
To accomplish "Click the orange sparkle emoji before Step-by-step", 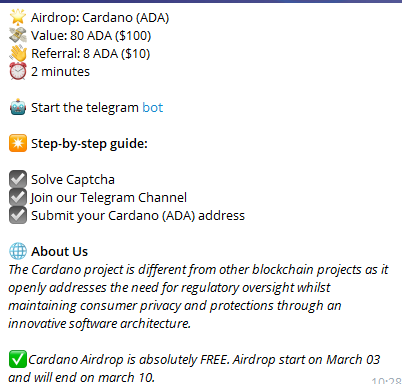I will [x=18, y=143].
